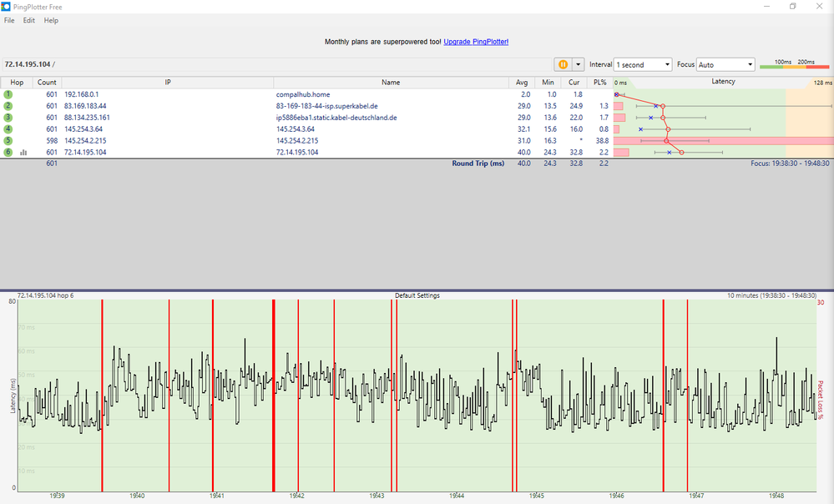This screenshot has width=834, height=504.
Task: Click the 72.14.195.104 hop 6 graph title
Action: 46,295
